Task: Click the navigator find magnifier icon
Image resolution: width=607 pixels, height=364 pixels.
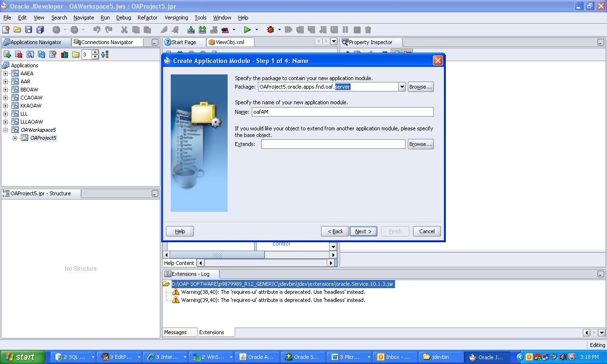Action: (x=30, y=55)
